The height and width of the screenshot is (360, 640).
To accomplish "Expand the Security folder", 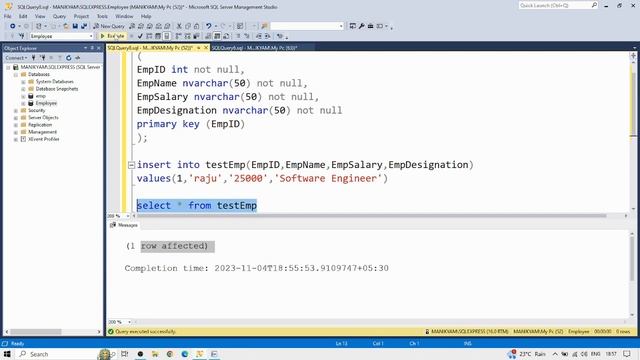I will coord(16,111).
